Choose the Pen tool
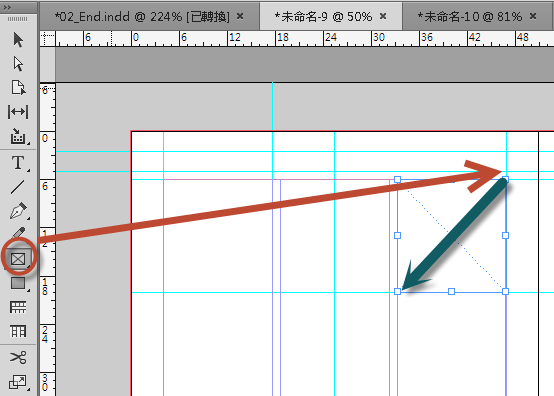 tap(18, 211)
